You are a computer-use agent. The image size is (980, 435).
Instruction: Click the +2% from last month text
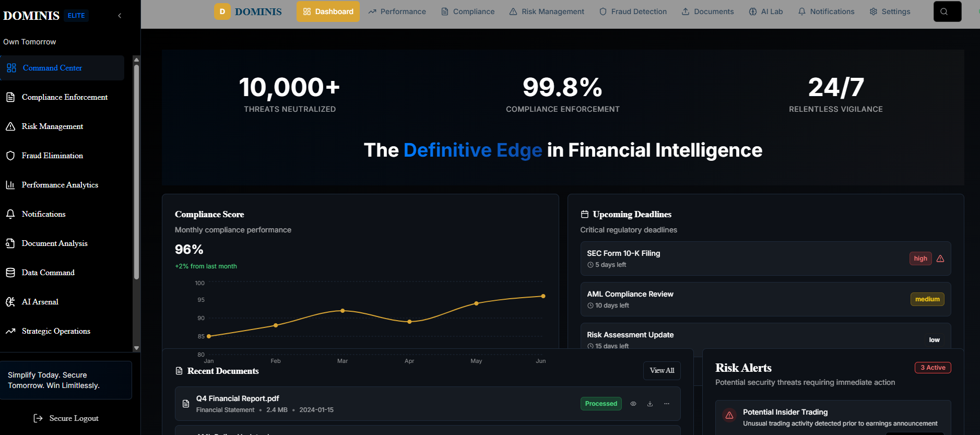206,266
